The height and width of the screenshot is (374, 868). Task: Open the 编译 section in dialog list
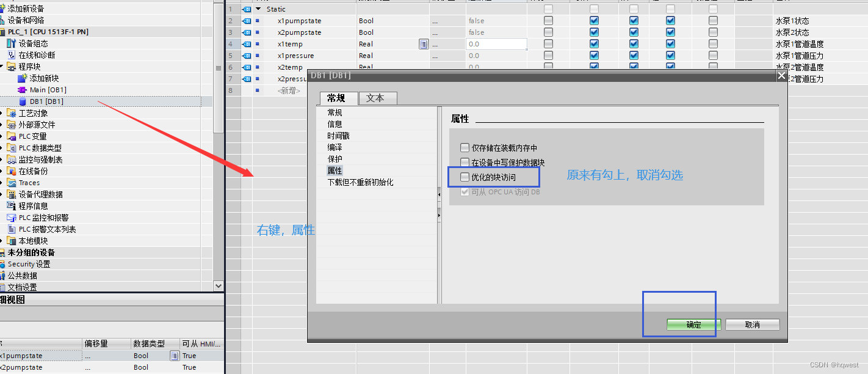(x=335, y=147)
